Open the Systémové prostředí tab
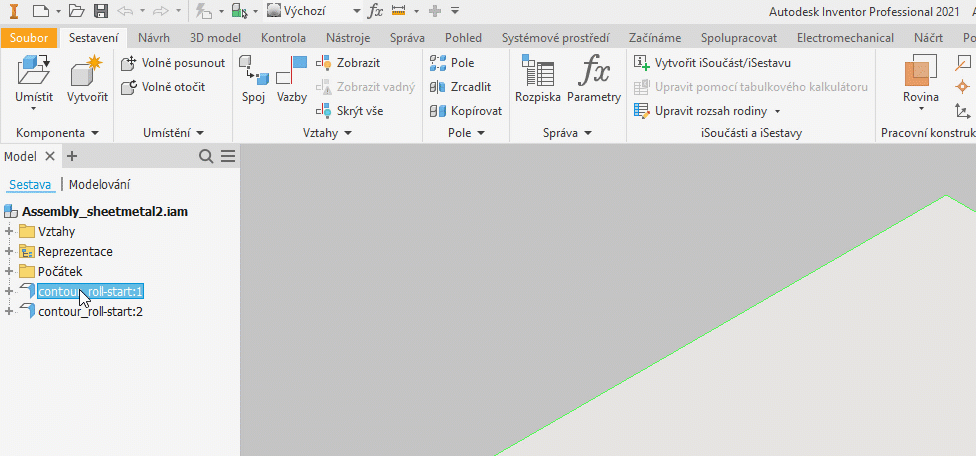Image resolution: width=976 pixels, height=456 pixels. [555, 38]
